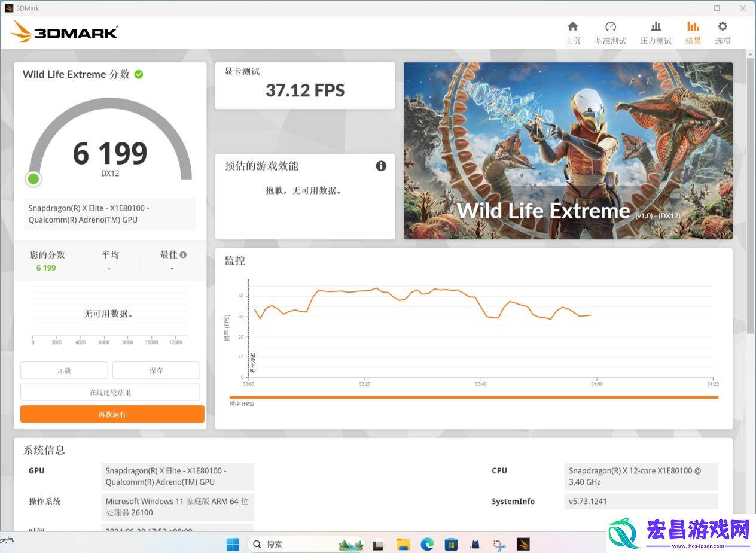Click the 天气 weather widget on the taskbar
The height and width of the screenshot is (553, 756).
(7, 540)
